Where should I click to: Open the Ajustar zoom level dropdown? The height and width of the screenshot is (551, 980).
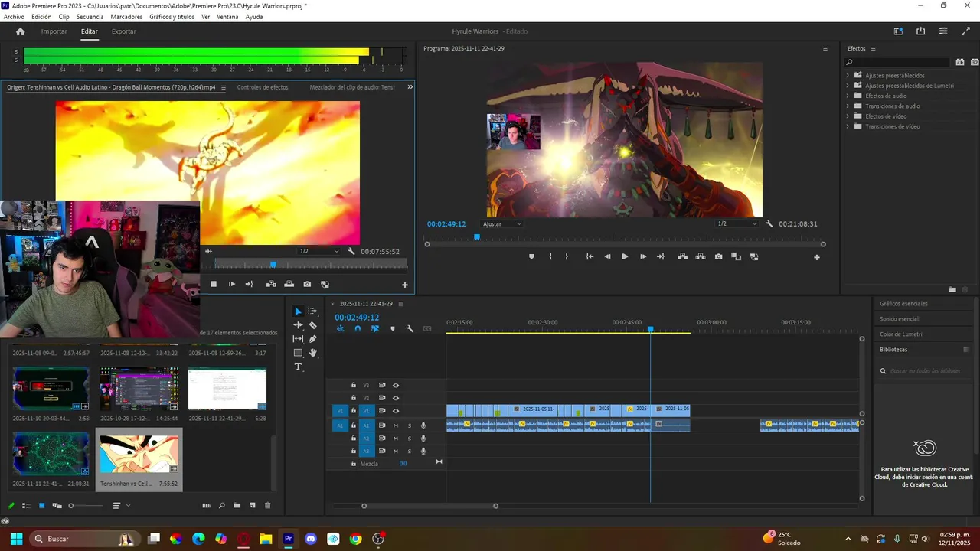point(502,224)
